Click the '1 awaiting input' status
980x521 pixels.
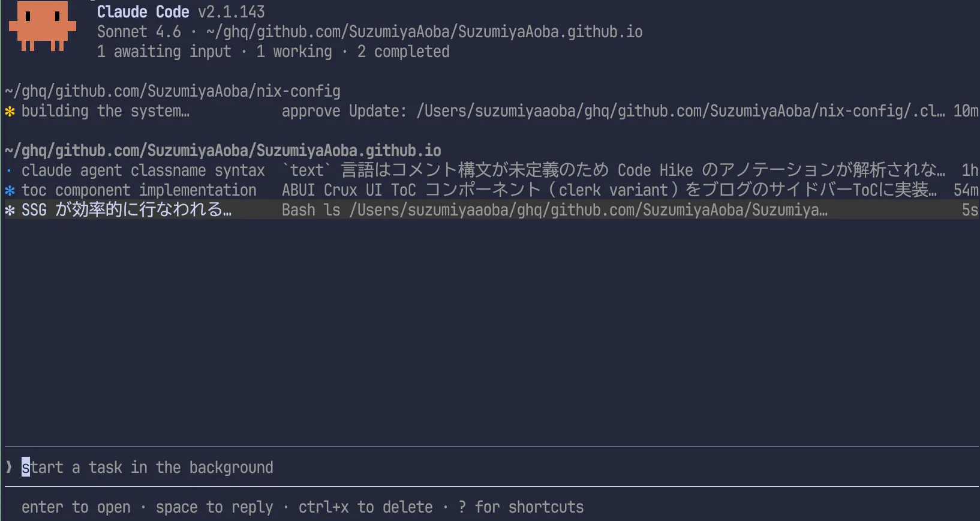click(164, 52)
